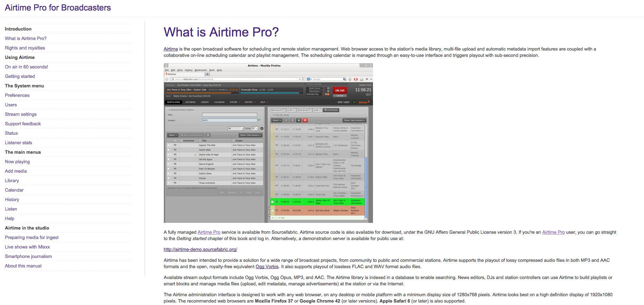Open the Getting started chapter
This screenshot has width=644, height=305.
(20, 76)
